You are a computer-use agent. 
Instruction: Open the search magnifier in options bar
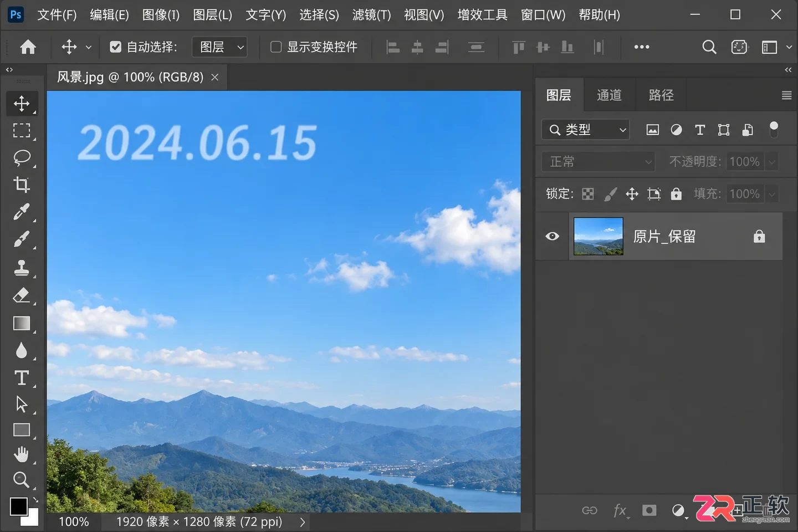pyautogui.click(x=709, y=47)
